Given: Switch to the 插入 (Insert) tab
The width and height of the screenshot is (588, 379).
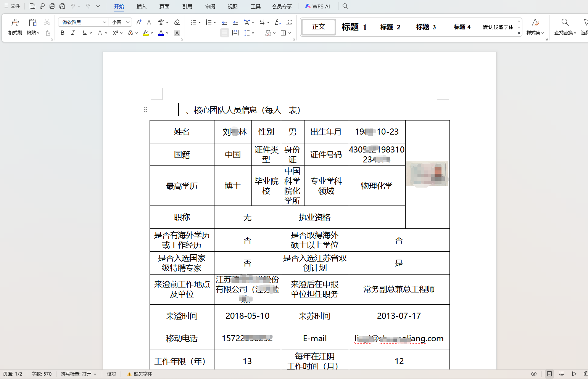Looking at the screenshot, I should (x=141, y=6).
